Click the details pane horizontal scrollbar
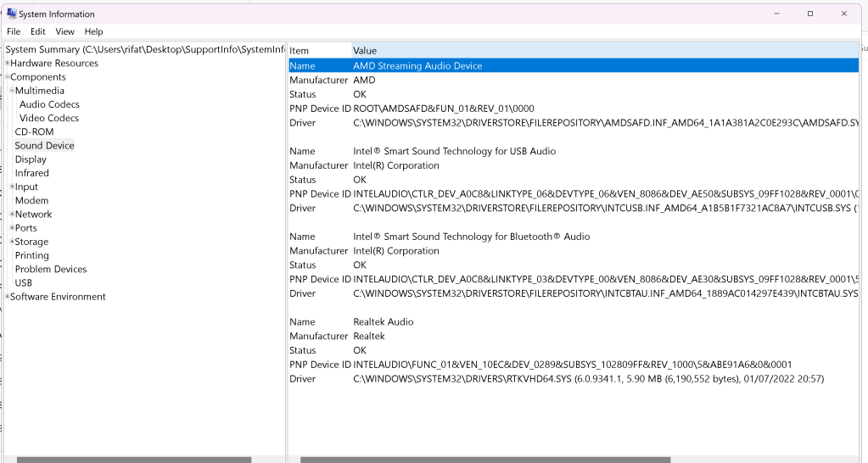The width and height of the screenshot is (868, 463). pos(485,460)
